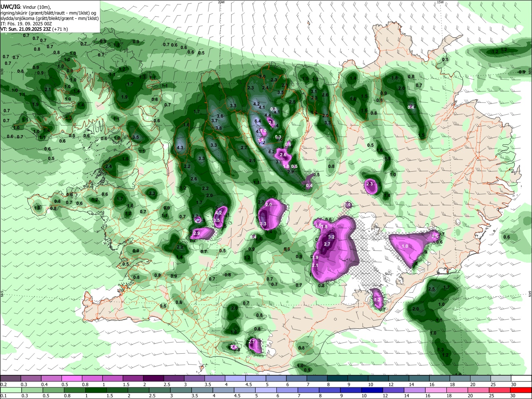The image size is (532, 399).
Task: Click the 6.4 precipitation value on the map
Action: 257,121
